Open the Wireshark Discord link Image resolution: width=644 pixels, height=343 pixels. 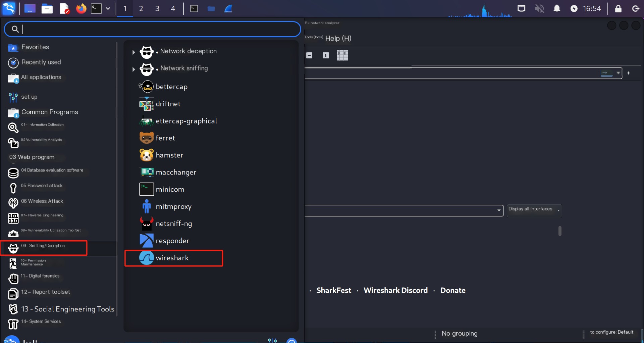coord(395,291)
